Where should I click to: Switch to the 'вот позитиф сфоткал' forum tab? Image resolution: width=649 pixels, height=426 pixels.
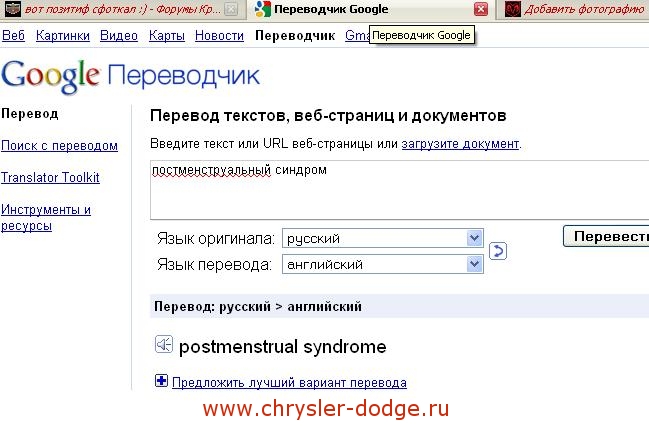122,9
